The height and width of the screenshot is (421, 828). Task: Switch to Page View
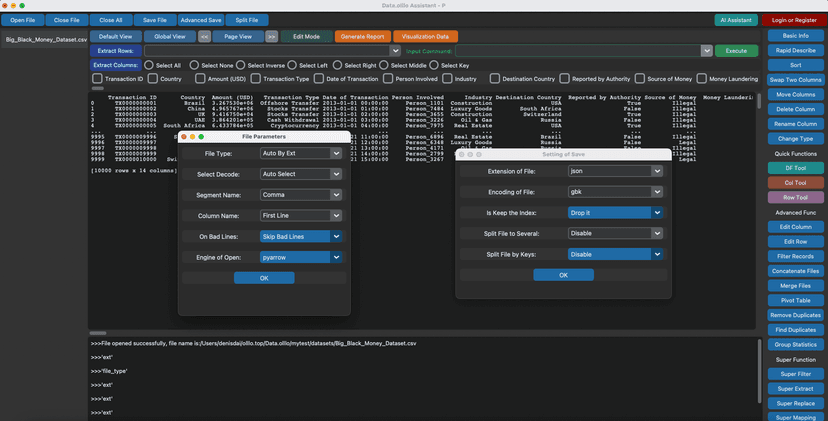238,36
